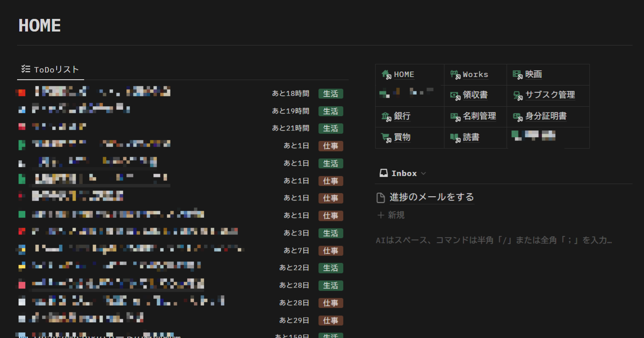
Task: Click the Inbox tray icon
Action: [384, 173]
